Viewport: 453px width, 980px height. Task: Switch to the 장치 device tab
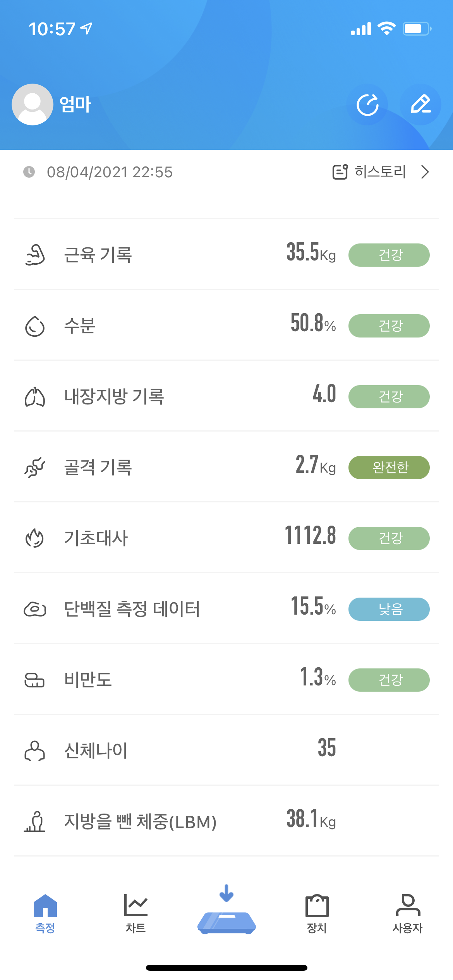pyautogui.click(x=317, y=913)
